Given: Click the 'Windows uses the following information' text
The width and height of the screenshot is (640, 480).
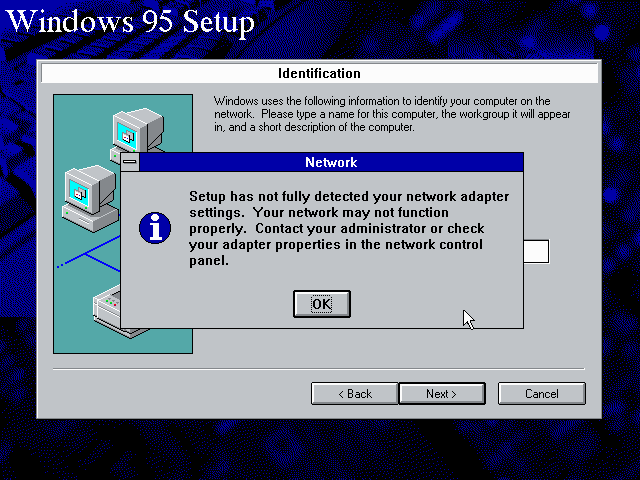Looking at the screenshot, I should [x=392, y=114].
